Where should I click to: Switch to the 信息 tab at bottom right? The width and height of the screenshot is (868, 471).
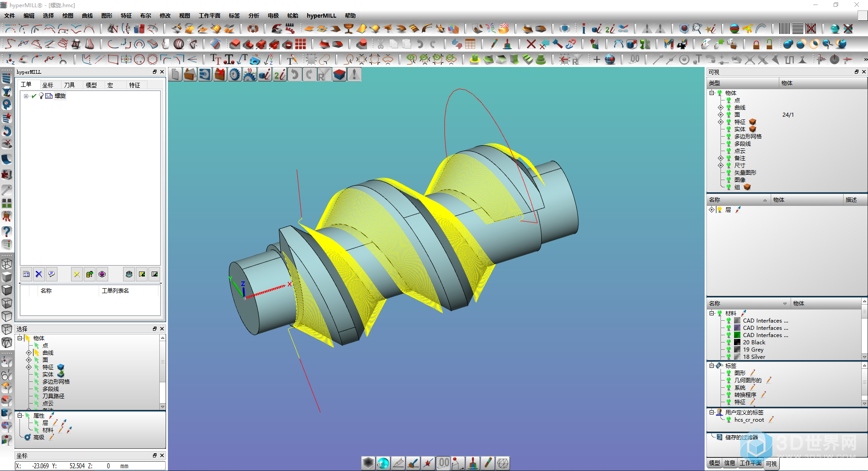(730, 463)
